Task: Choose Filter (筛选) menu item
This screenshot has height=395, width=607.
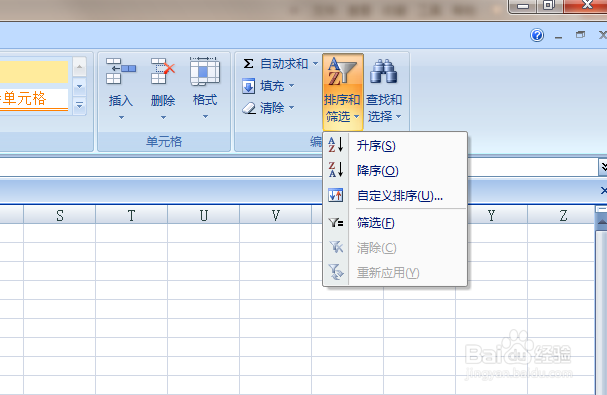Action: pyautogui.click(x=395, y=223)
